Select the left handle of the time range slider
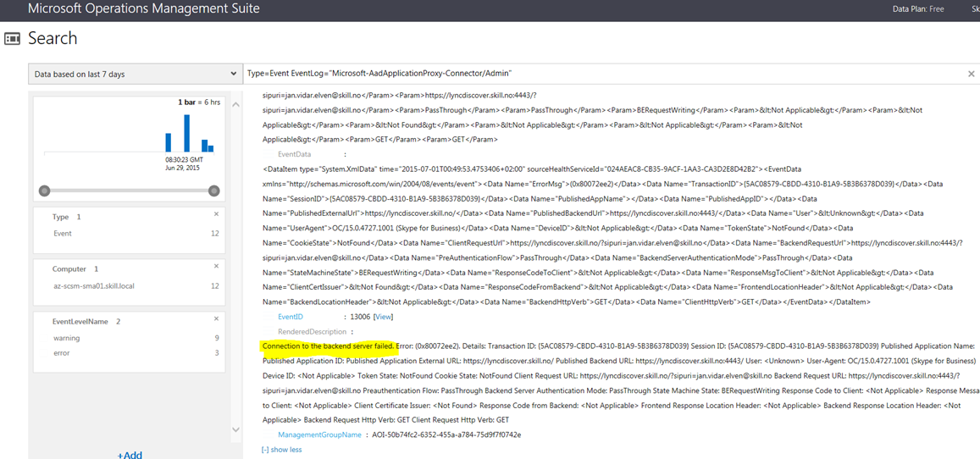 click(x=44, y=191)
